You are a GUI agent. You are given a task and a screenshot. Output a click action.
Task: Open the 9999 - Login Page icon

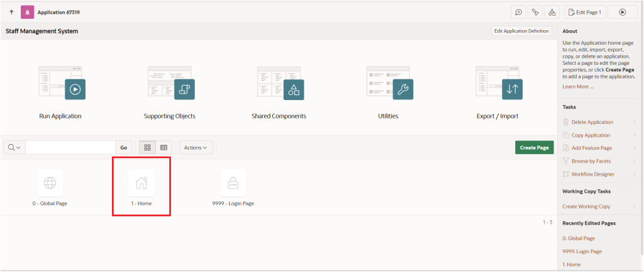pyautogui.click(x=233, y=183)
